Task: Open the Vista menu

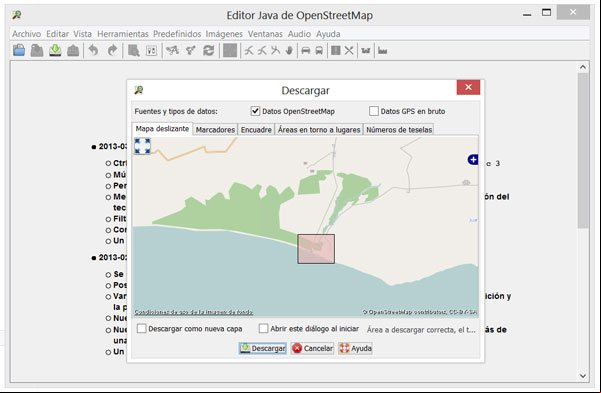Action: point(82,34)
